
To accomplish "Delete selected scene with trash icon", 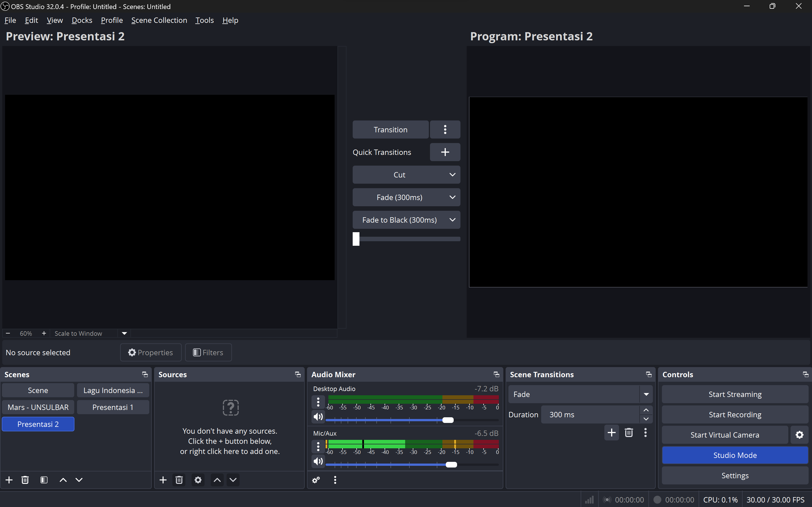I will click(x=25, y=480).
